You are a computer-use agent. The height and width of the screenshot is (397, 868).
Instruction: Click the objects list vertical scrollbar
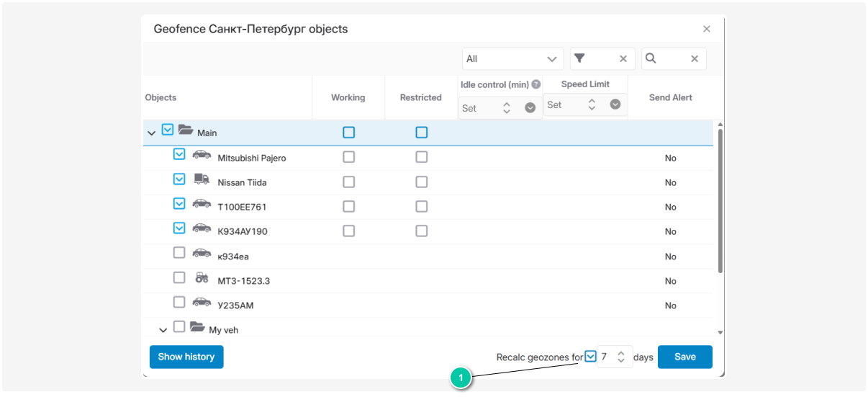[x=720, y=200]
